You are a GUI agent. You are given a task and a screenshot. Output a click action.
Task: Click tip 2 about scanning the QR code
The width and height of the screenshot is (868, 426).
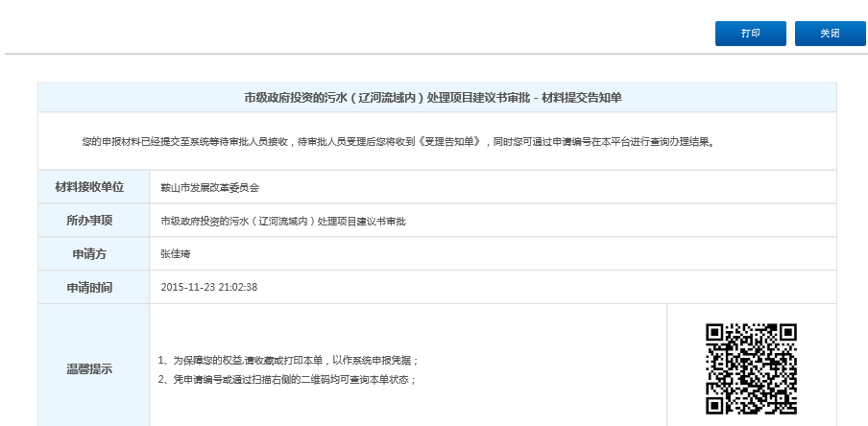286,379
